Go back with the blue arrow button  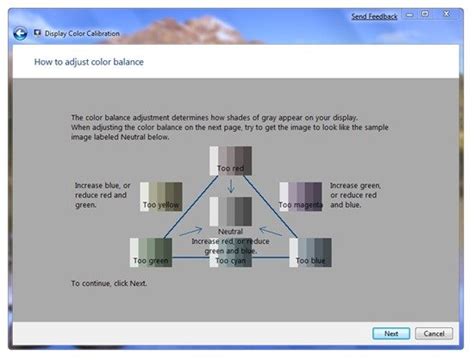click(x=20, y=34)
